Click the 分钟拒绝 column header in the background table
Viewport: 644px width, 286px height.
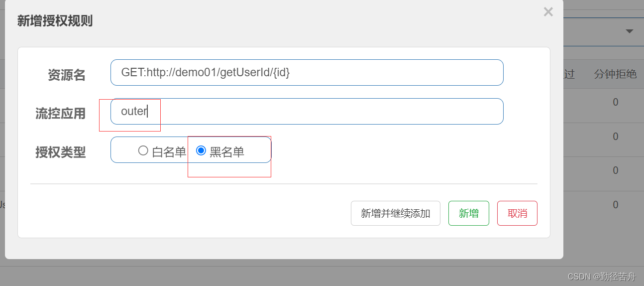pyautogui.click(x=615, y=74)
